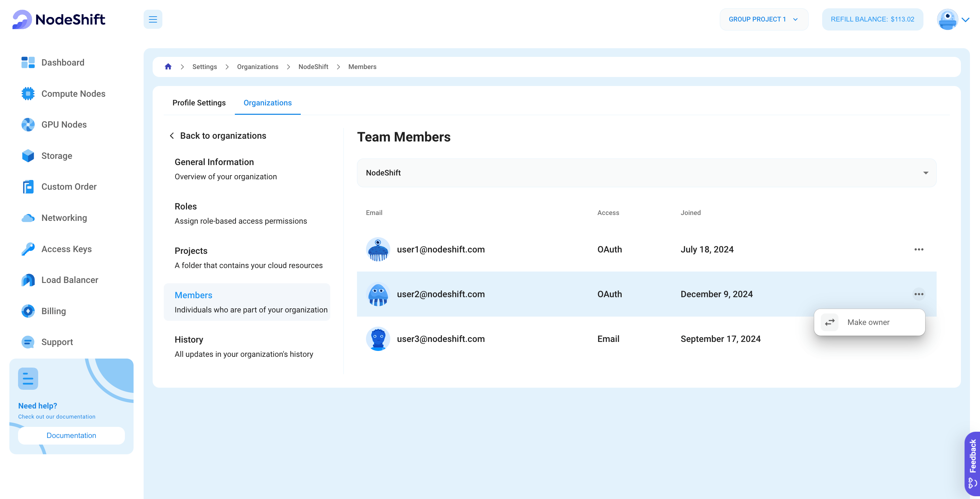Switch to the Profile Settings tab
Viewport: 980px width, 499px height.
click(x=199, y=103)
